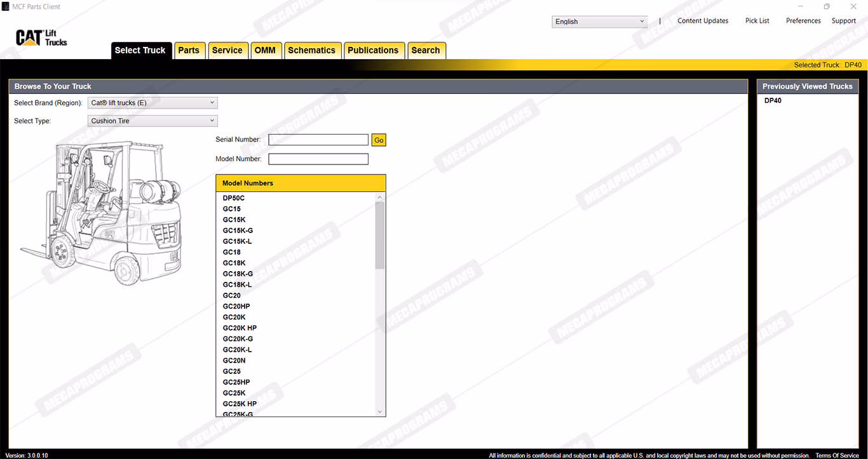This screenshot has height=459, width=868.
Task: Choose DP40 in Previously Viewed Trucks
Action: 773,101
